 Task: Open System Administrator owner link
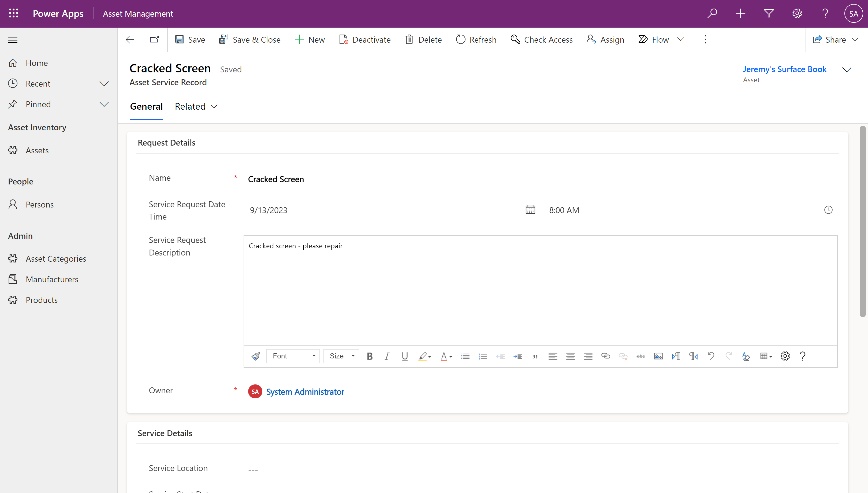tap(305, 392)
